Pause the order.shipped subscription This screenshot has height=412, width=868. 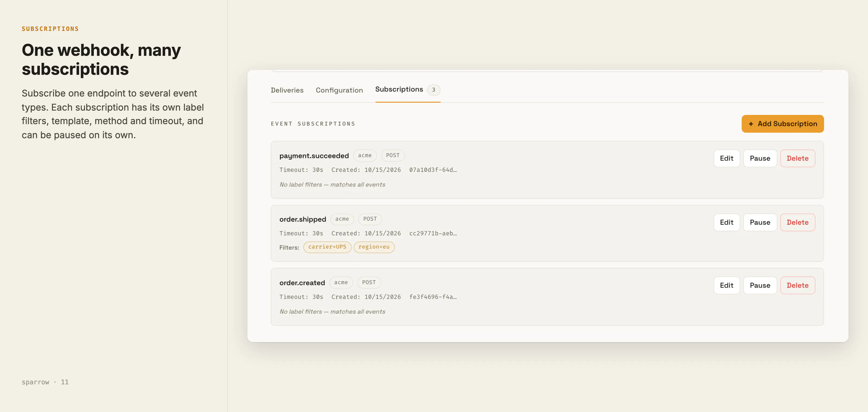pyautogui.click(x=760, y=222)
